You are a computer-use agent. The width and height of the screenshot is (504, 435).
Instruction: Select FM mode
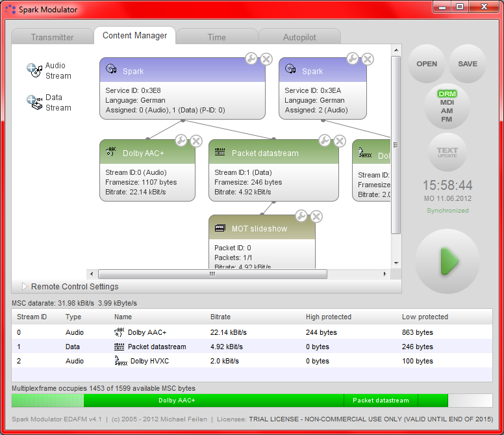(446, 119)
